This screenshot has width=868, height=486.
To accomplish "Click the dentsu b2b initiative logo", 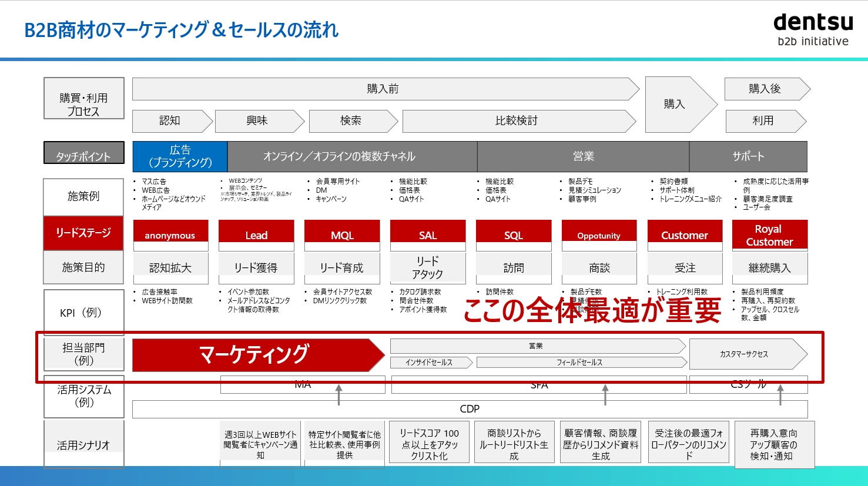I will [813, 29].
